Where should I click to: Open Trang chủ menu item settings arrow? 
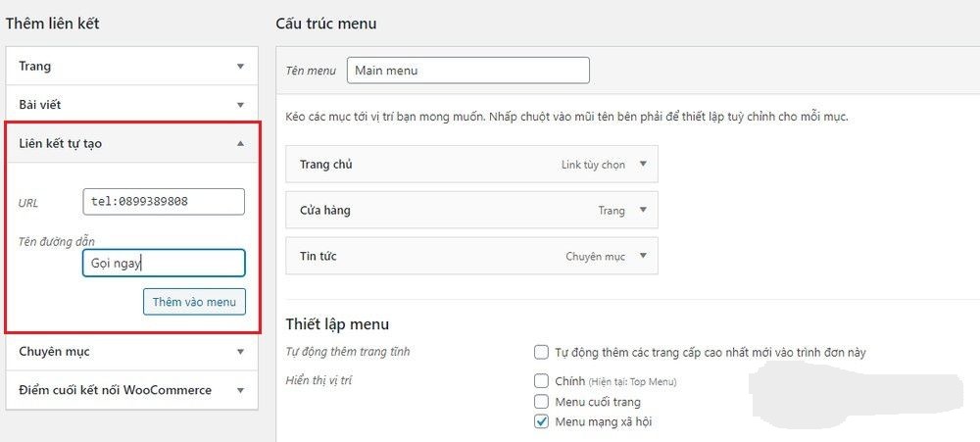click(643, 165)
